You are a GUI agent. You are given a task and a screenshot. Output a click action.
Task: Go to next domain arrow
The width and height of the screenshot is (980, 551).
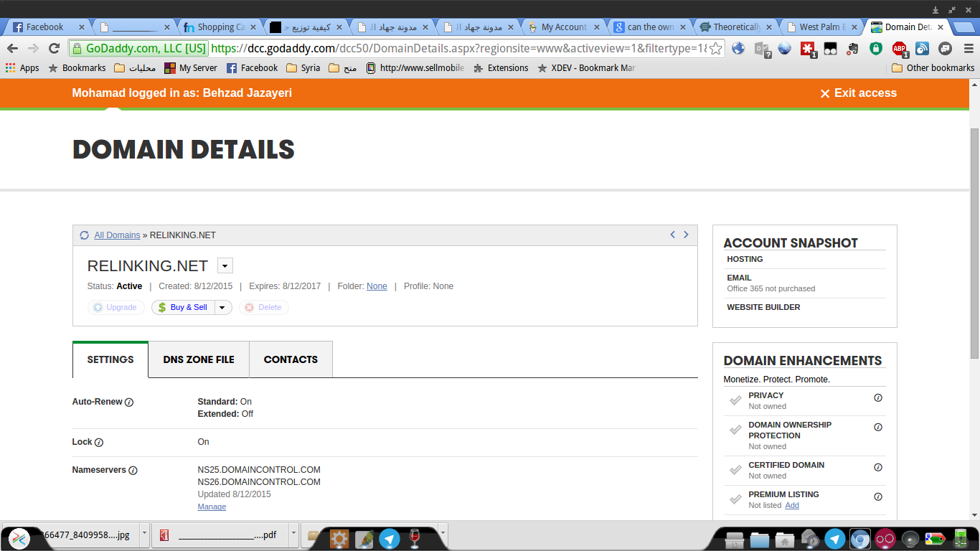(686, 235)
